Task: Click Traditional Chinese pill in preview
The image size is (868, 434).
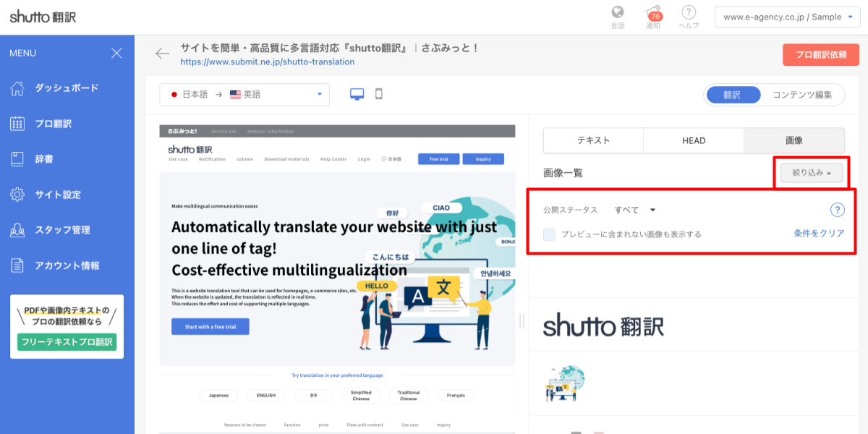Action: pyautogui.click(x=409, y=396)
